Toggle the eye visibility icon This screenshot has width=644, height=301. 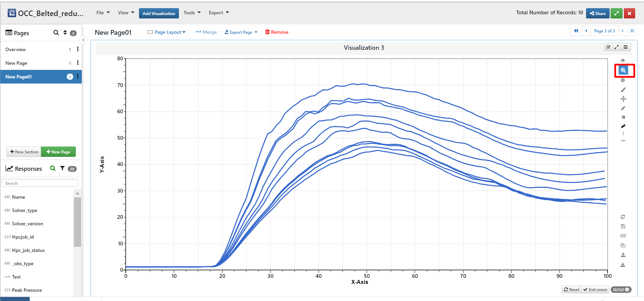623,60
